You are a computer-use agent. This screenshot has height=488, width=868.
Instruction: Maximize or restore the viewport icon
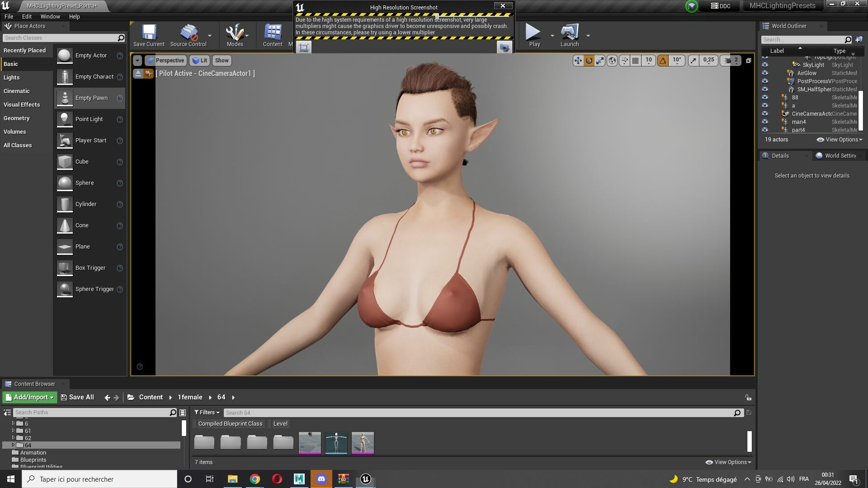point(748,61)
